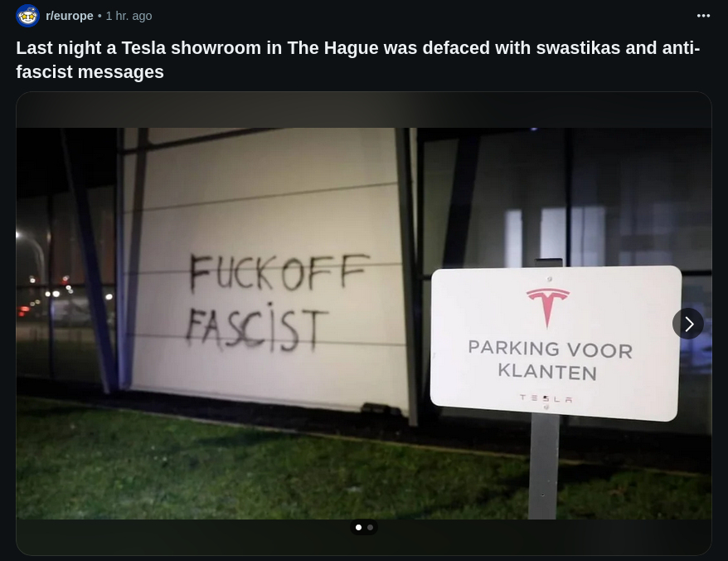This screenshot has width=728, height=561.
Task: Open the post overflow three-dots menu
Action: 703,16
